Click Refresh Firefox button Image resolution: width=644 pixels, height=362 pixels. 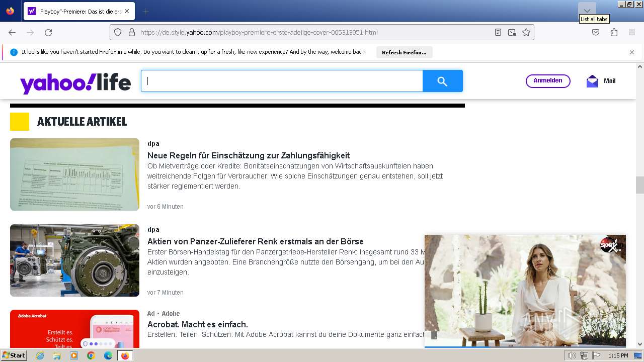coord(404,52)
